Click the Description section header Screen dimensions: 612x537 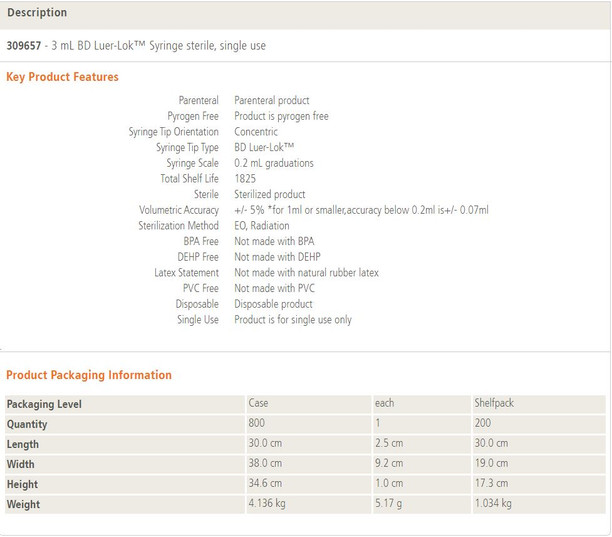(x=37, y=13)
